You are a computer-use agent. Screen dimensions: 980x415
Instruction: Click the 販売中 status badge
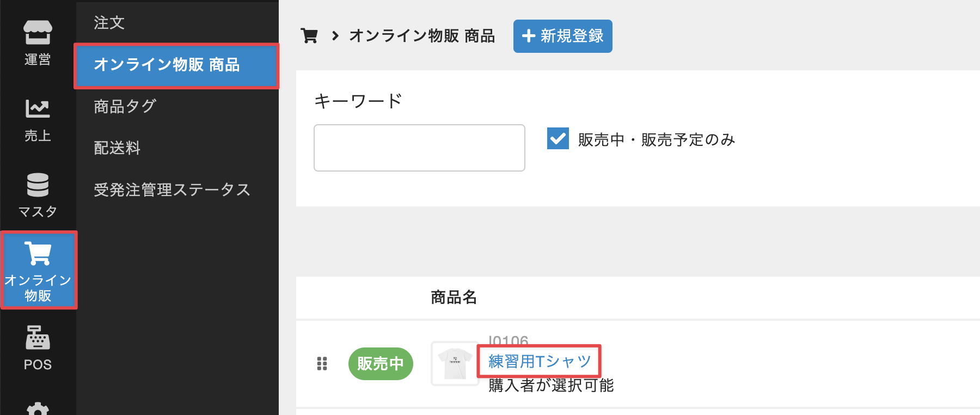coord(381,363)
